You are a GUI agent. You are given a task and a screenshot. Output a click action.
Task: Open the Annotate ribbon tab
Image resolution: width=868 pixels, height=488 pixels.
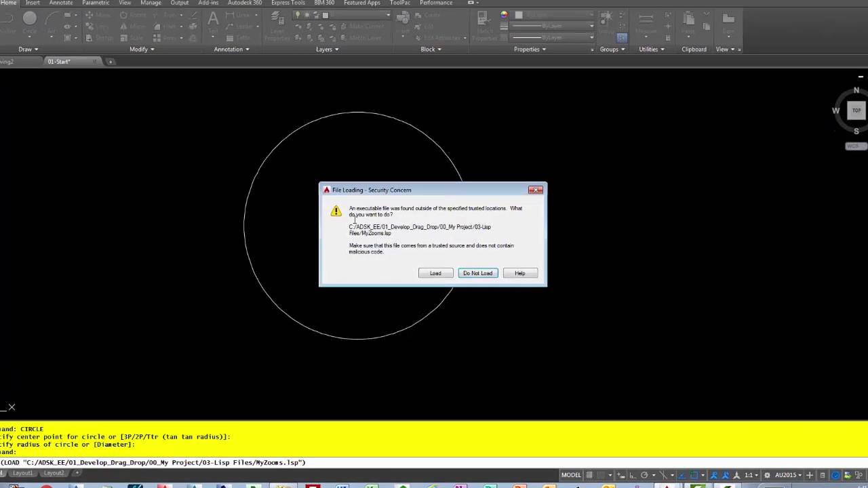tap(61, 3)
